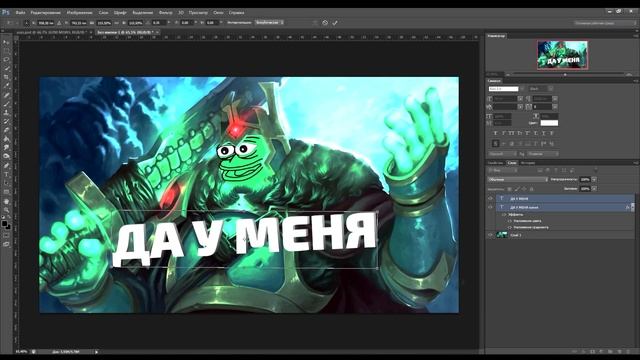Select the Rectangle shape tool
The image size is (640, 360).
tap(6, 192)
